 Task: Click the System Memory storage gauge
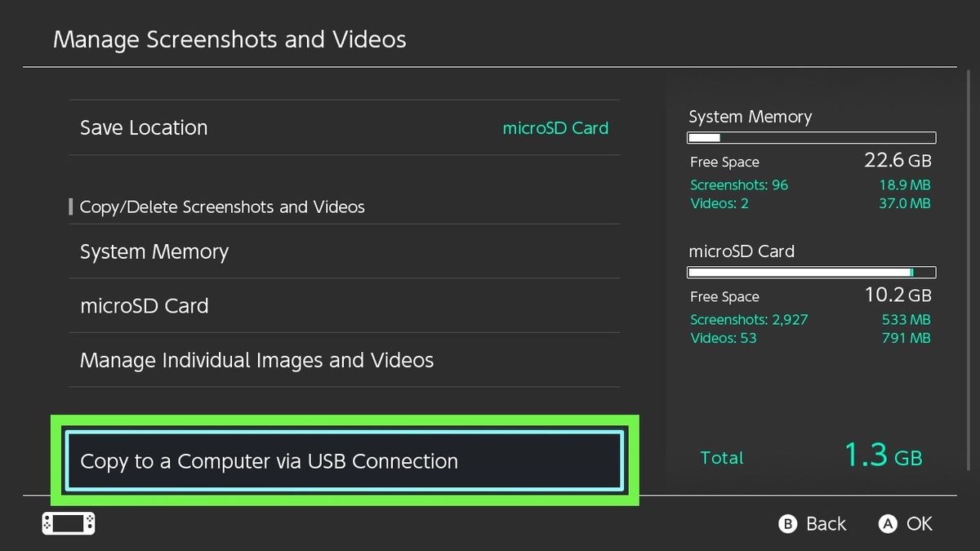811,137
